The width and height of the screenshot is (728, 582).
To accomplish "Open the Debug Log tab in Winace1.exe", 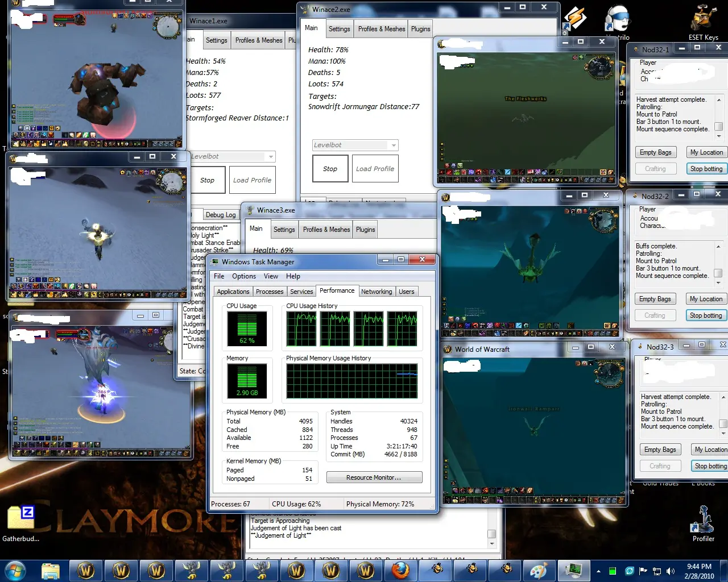I will coord(221,215).
